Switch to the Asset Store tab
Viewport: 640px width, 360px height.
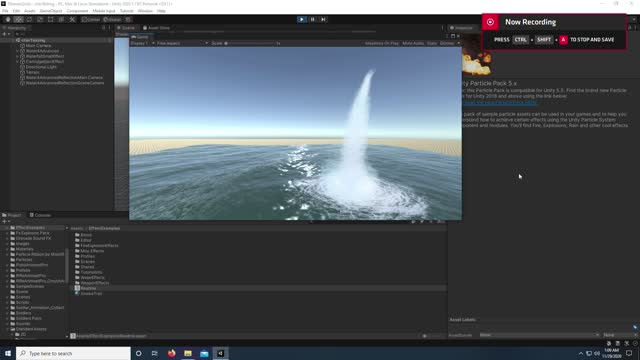coord(156,28)
